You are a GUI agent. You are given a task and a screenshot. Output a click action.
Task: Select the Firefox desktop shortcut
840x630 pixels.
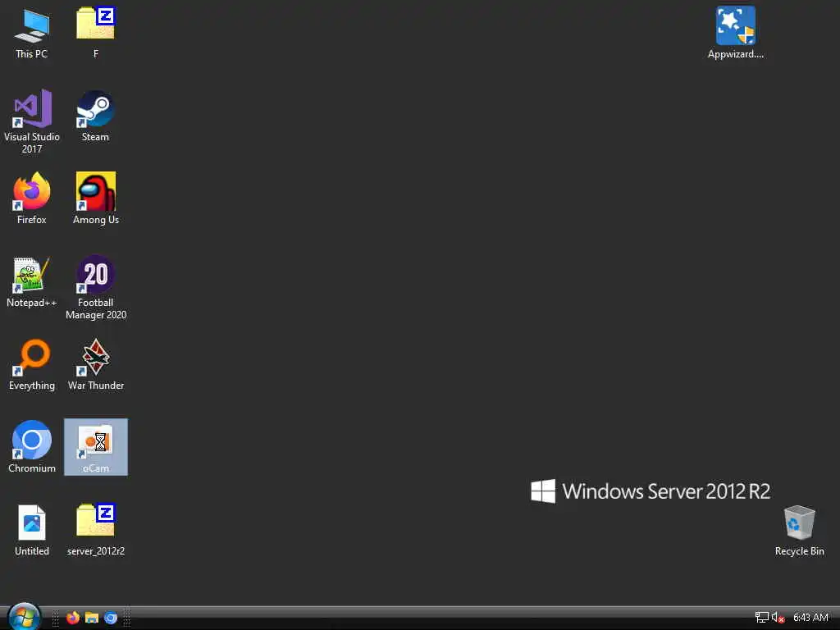(x=32, y=199)
